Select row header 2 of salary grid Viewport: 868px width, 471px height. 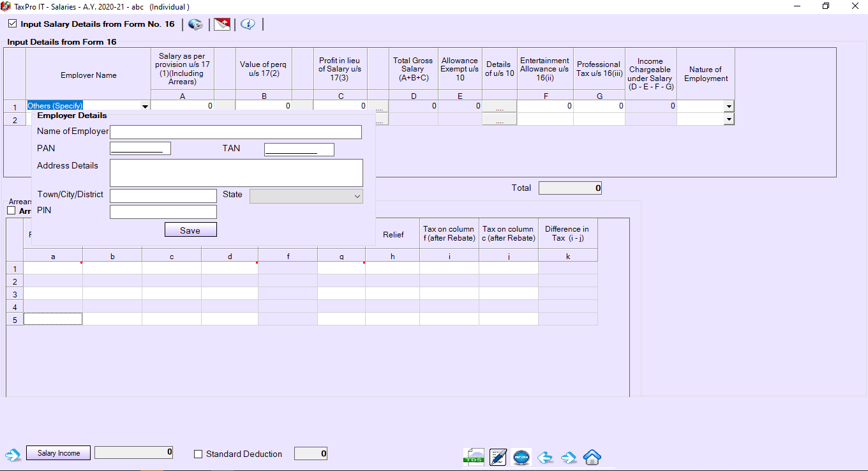tap(15, 119)
